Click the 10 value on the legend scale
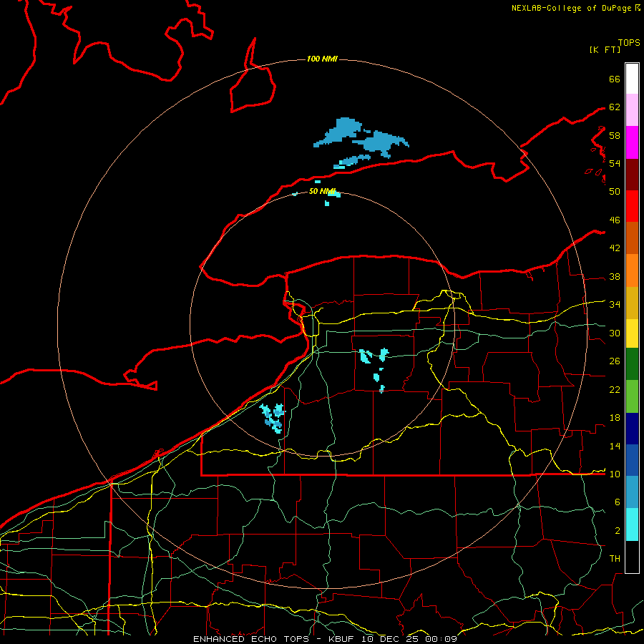This screenshot has width=644, height=644. pyautogui.click(x=615, y=474)
